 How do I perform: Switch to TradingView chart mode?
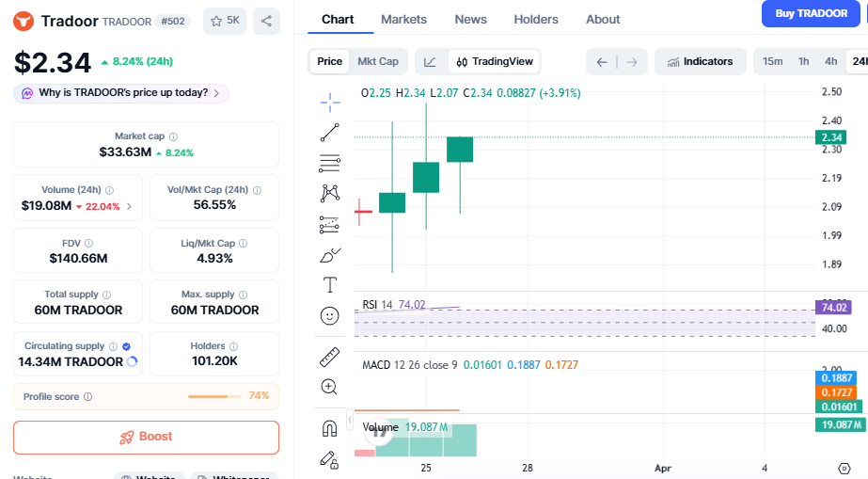pyautogui.click(x=495, y=61)
